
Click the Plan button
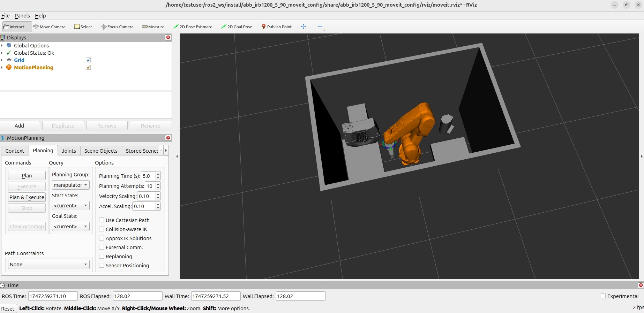click(x=27, y=176)
